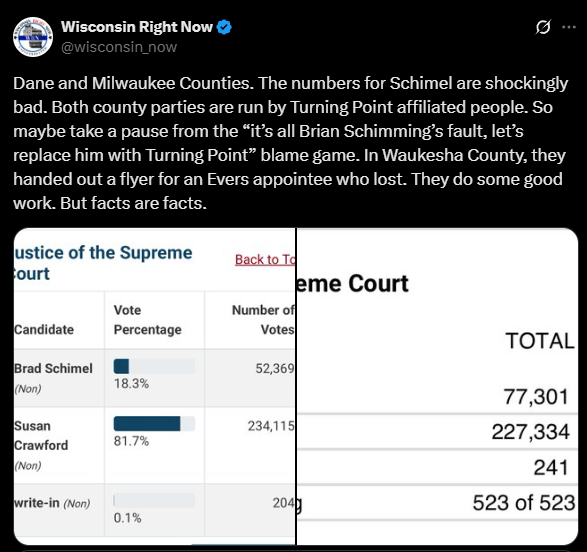Click Brad Schimel's 18.3% vote bar

click(x=154, y=366)
